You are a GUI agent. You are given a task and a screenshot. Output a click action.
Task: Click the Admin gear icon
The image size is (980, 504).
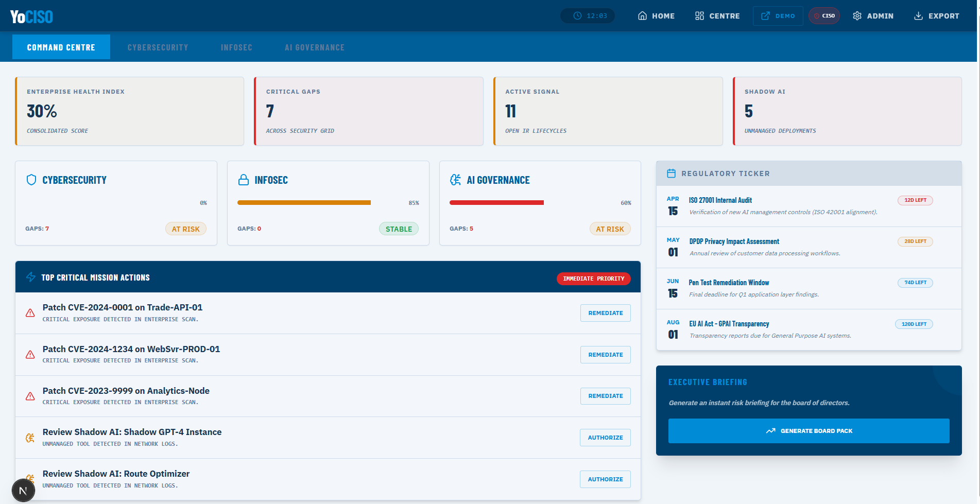pyautogui.click(x=857, y=16)
